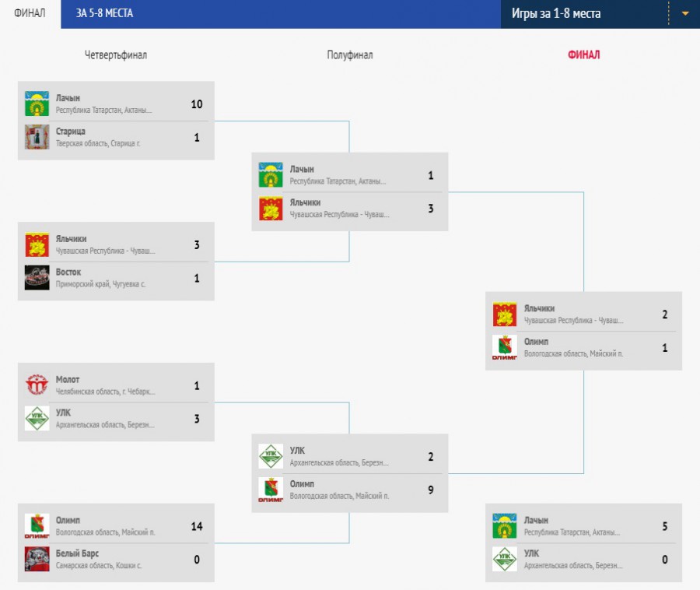This screenshot has height=590, width=700.
Task: Click Лачын emblem in the third-place match
Action: coord(505,525)
